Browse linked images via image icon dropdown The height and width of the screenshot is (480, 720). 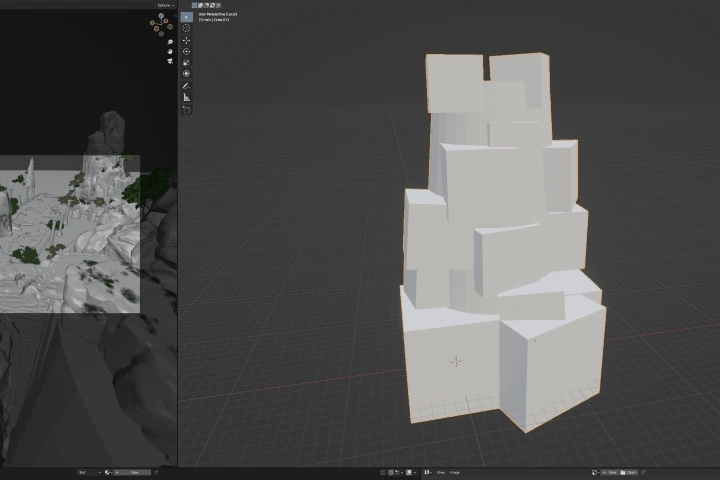click(596, 472)
